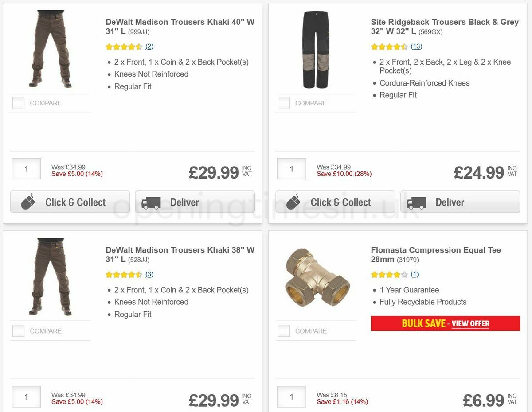Enable COMPARE for Site Ridgeback trousers
The width and height of the screenshot is (532, 412).
click(x=283, y=102)
